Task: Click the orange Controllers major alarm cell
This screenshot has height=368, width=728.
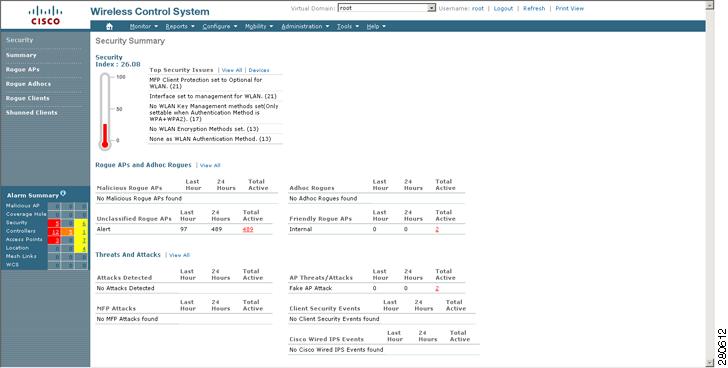Action: pyautogui.click(x=68, y=232)
